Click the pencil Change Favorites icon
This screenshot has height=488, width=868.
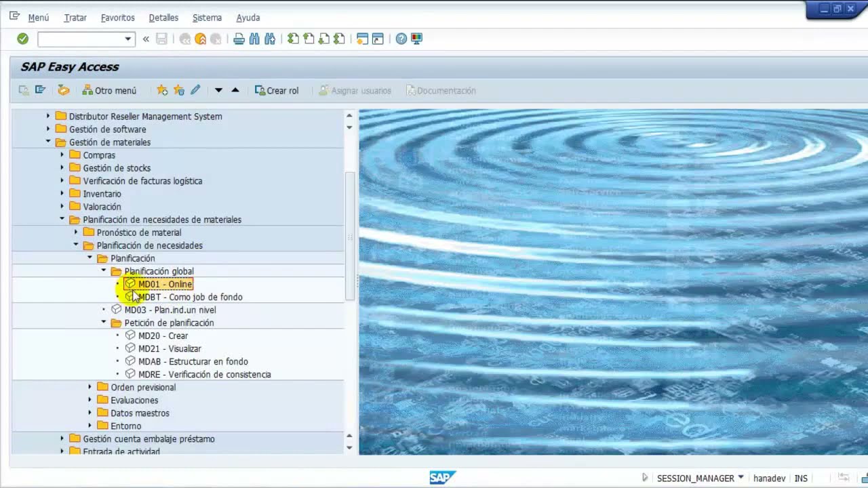pyautogui.click(x=195, y=90)
